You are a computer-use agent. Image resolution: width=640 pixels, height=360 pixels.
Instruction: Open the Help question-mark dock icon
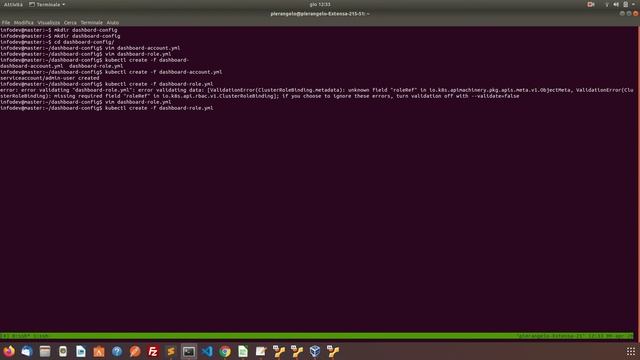[117, 351]
